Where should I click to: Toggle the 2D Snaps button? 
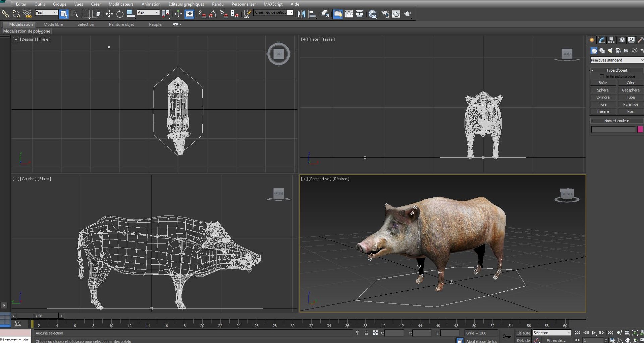(x=202, y=14)
